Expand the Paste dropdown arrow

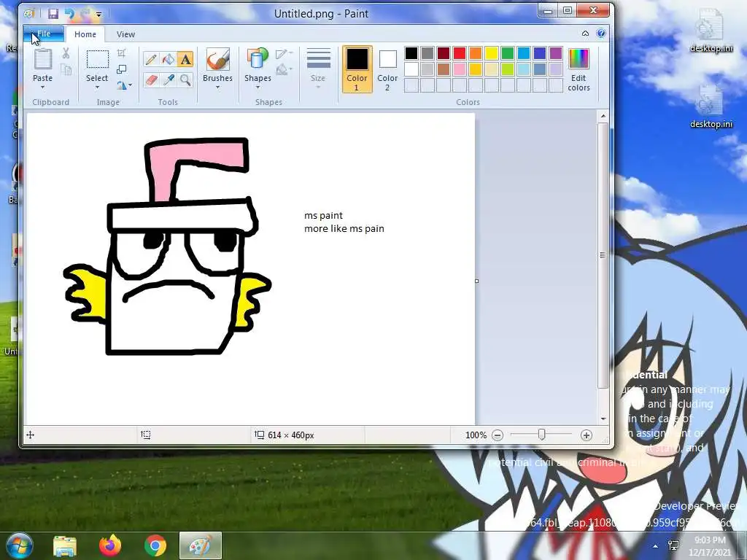tap(42, 87)
